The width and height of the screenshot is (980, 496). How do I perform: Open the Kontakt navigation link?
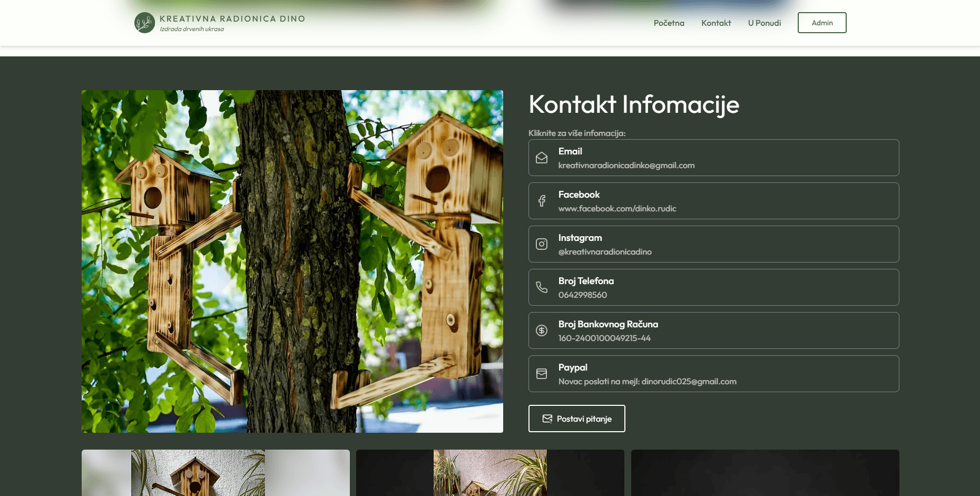[x=716, y=23]
